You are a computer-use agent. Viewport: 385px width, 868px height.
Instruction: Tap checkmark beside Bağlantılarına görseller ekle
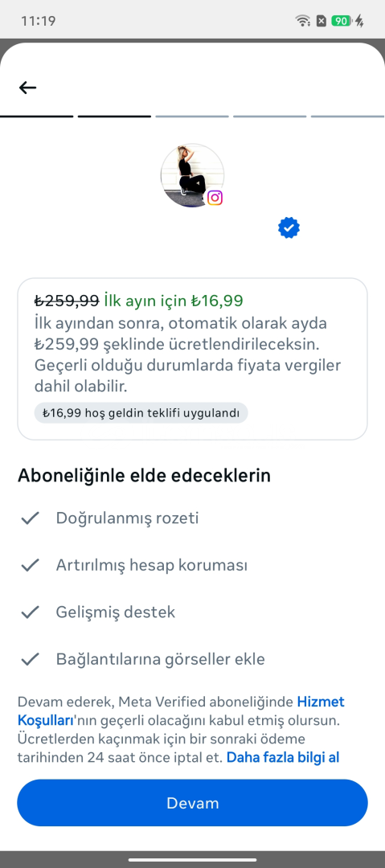pyautogui.click(x=30, y=659)
